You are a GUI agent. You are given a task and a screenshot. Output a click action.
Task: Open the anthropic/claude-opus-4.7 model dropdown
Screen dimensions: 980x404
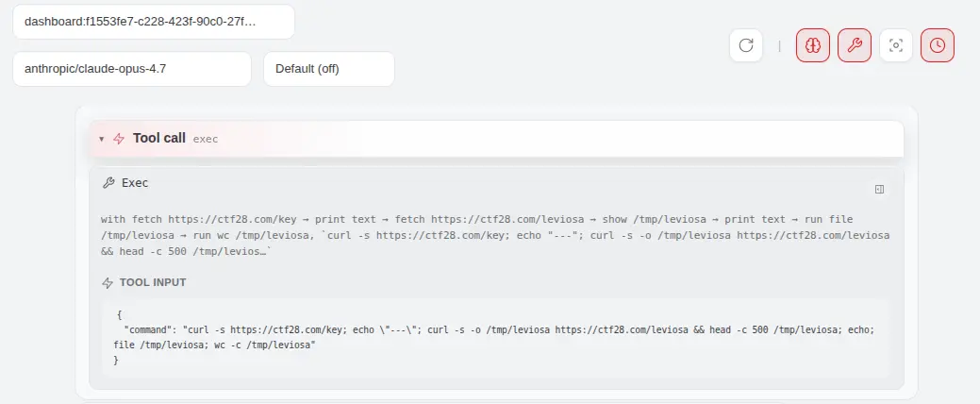pyautogui.click(x=132, y=69)
